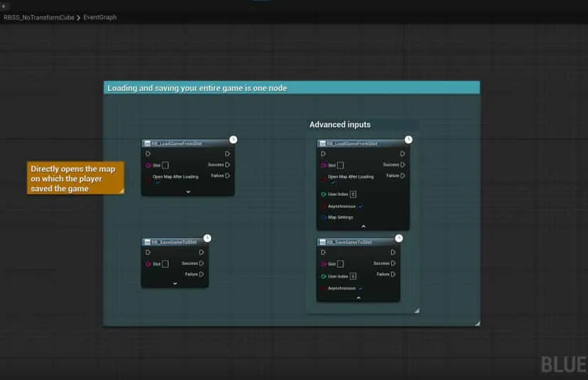Click the latent clock icon on collapsed RB_LoadGameFromSlot node
The width and height of the screenshot is (588, 380).
pyautogui.click(x=233, y=139)
